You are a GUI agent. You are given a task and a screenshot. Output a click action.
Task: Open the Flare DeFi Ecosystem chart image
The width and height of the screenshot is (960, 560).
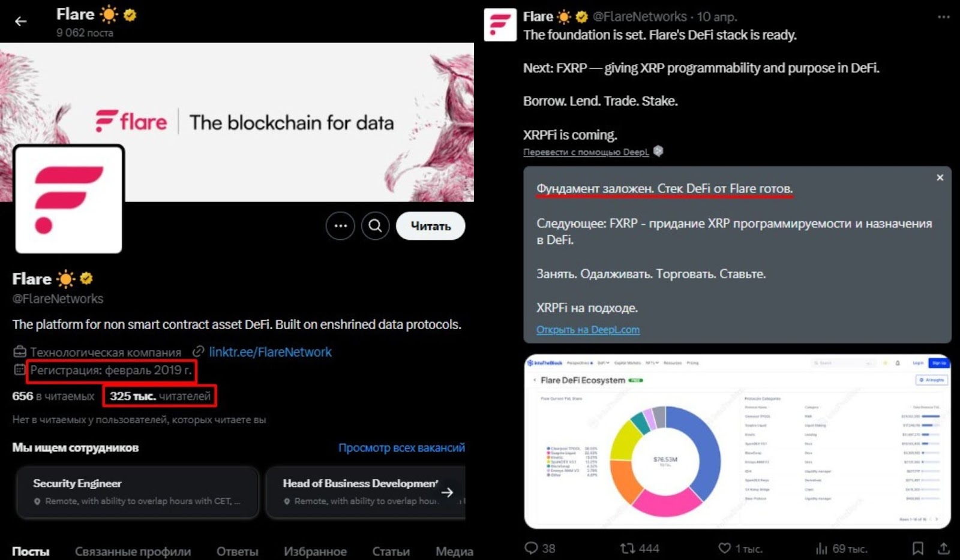(737, 441)
